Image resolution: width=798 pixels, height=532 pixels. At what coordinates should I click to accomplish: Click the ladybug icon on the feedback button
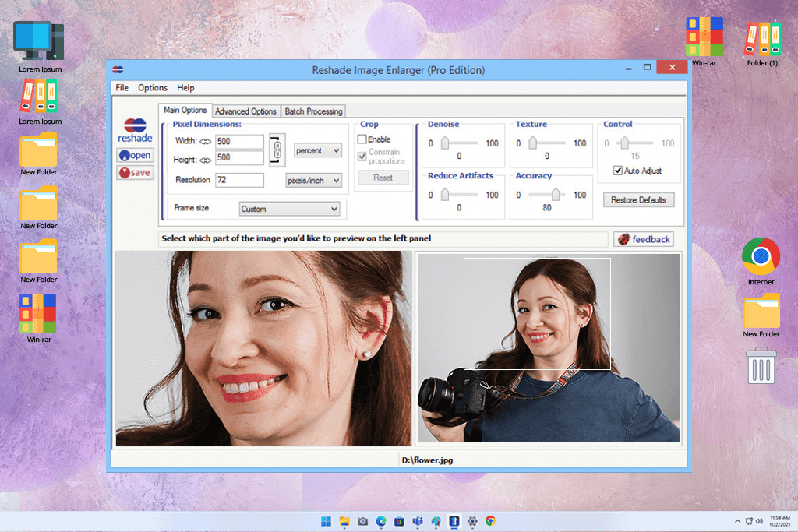point(624,239)
